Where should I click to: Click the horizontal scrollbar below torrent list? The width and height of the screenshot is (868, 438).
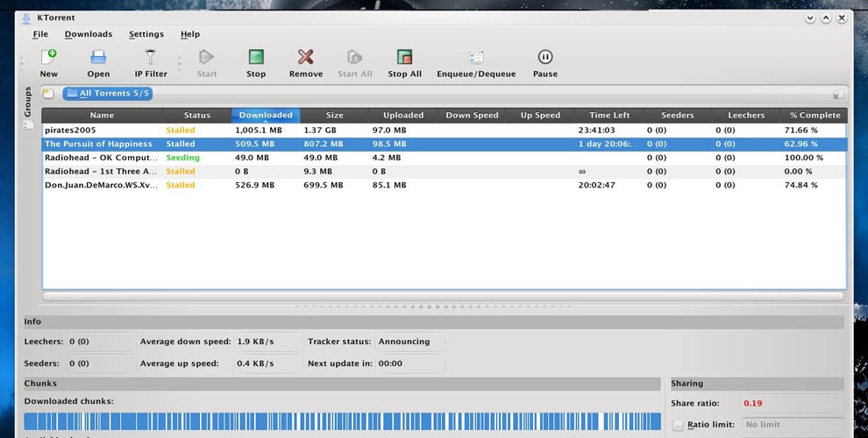pos(443,296)
